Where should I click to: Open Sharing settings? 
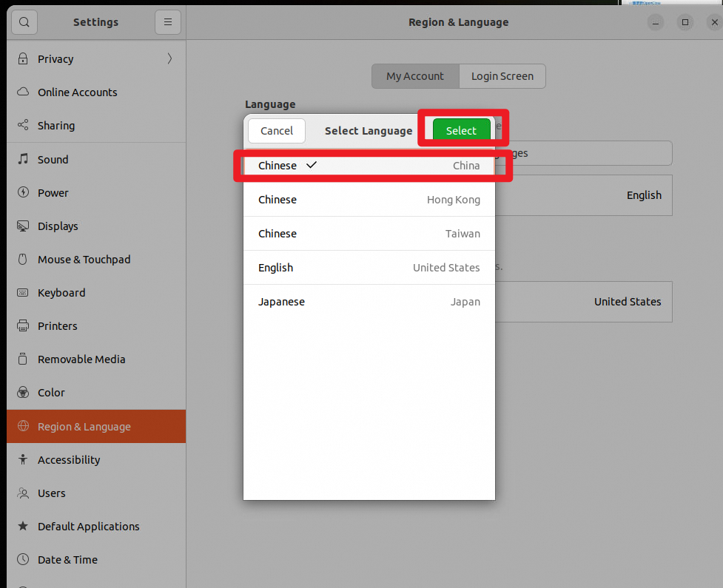pos(96,125)
